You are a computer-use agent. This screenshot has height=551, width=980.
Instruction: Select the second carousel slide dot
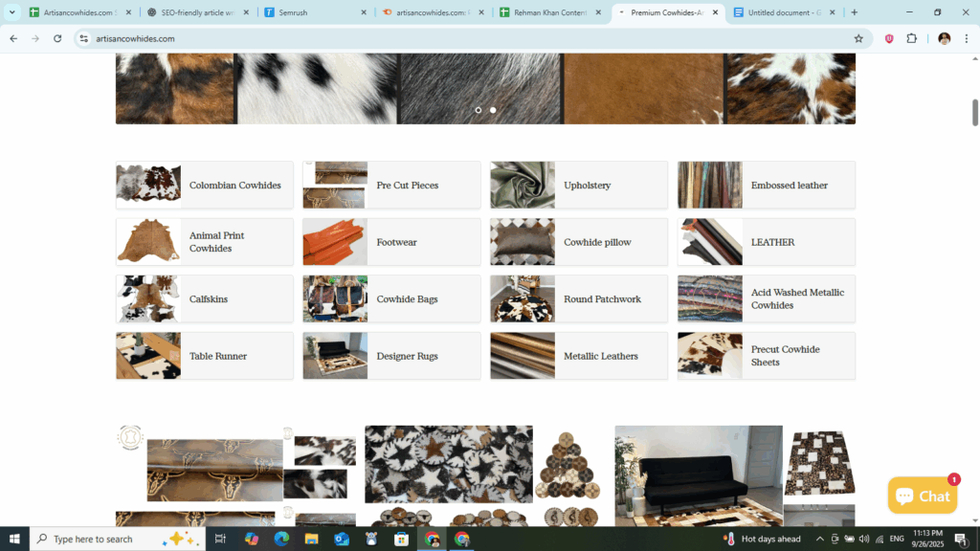(x=493, y=110)
